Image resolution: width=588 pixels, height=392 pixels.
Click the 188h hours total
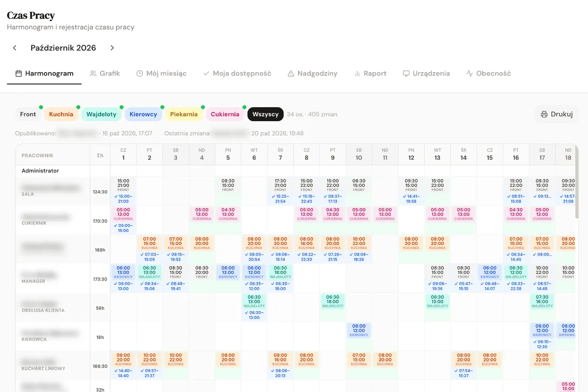point(100,250)
